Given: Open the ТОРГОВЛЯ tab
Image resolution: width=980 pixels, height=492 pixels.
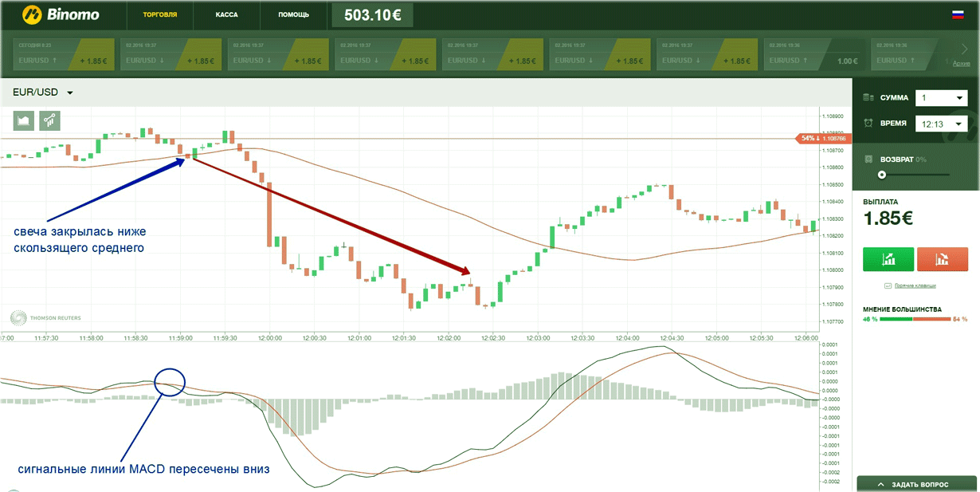Looking at the screenshot, I should tap(159, 14).
